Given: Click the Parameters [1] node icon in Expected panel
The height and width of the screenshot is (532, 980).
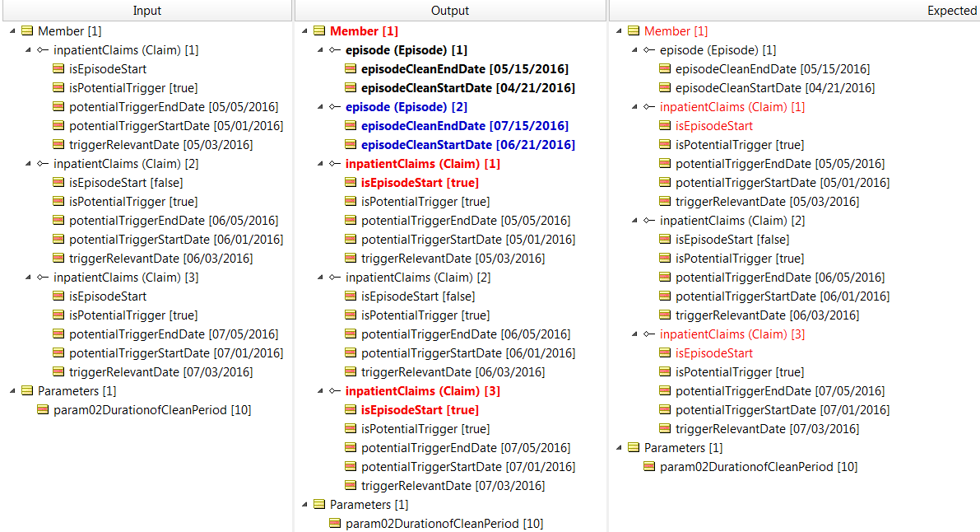Looking at the screenshot, I should coord(633,447).
